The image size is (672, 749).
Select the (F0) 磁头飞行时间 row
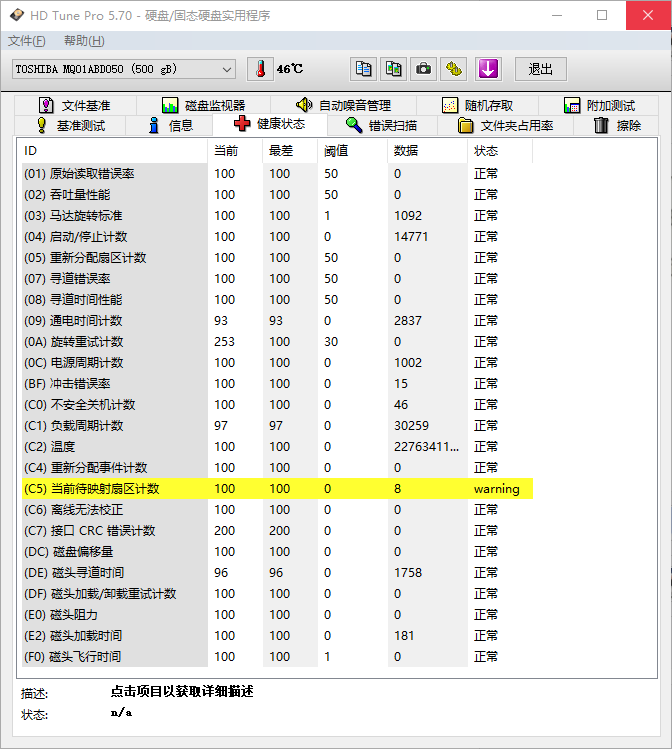tap(277, 657)
